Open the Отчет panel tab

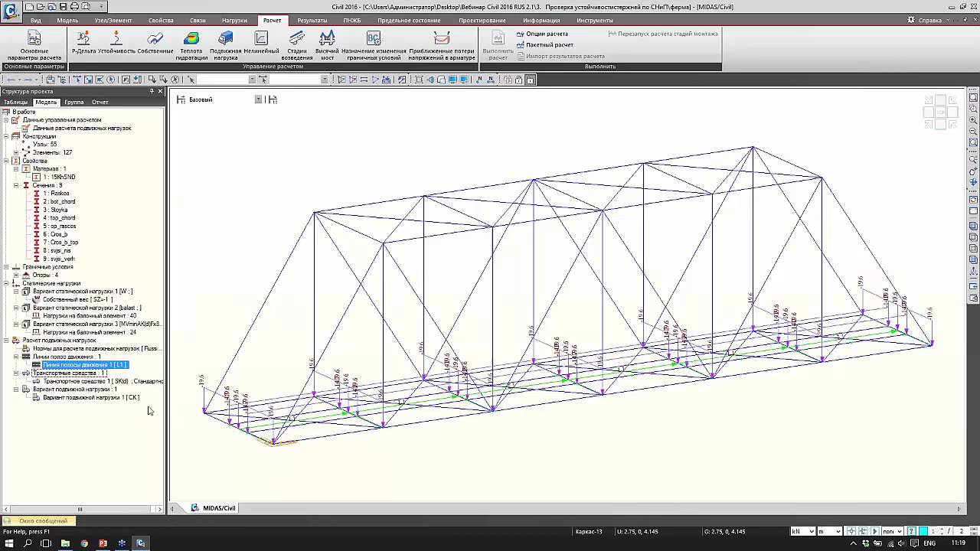(x=100, y=102)
